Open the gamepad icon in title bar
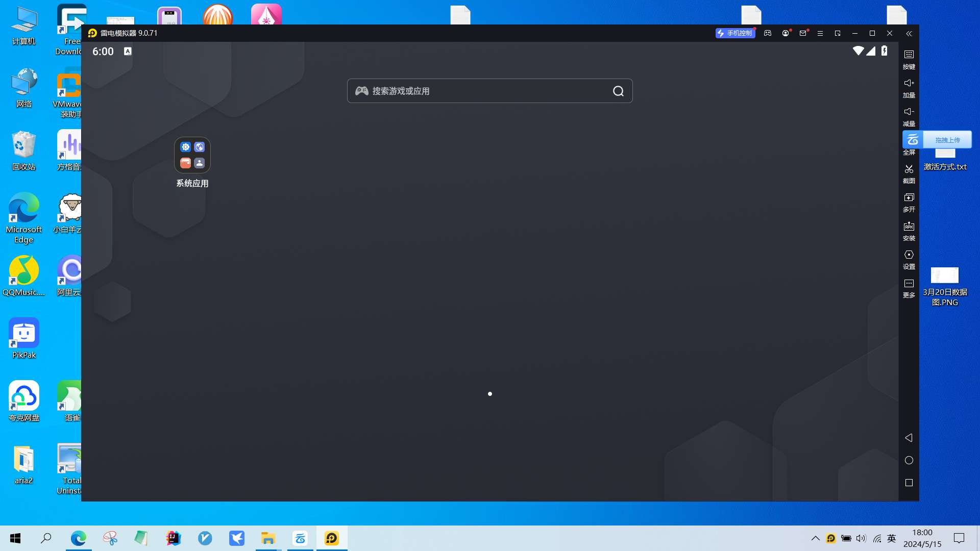Image resolution: width=980 pixels, height=551 pixels. 767,33
